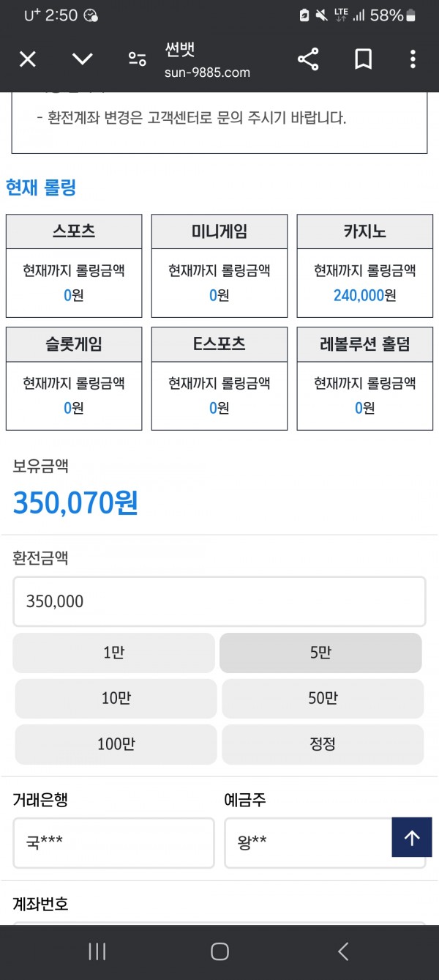This screenshot has height=980, width=439.
Task: Tap the 50만 amount button
Action: [323, 699]
